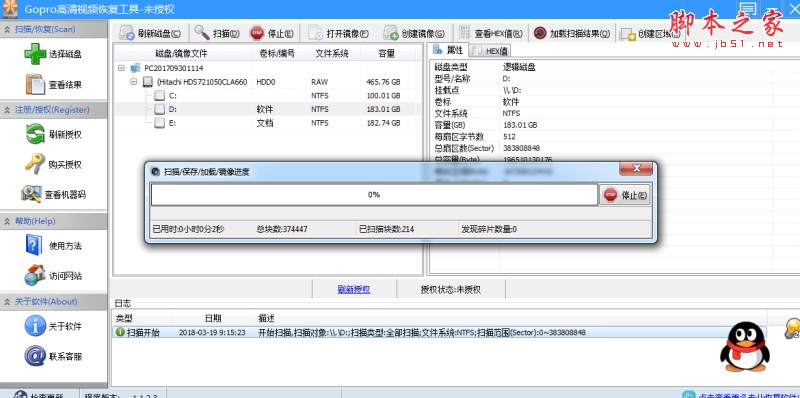800x398 pixels.
Task: Click 已用时:0小时0分2秒 elapsed time text
Action: (x=188, y=229)
